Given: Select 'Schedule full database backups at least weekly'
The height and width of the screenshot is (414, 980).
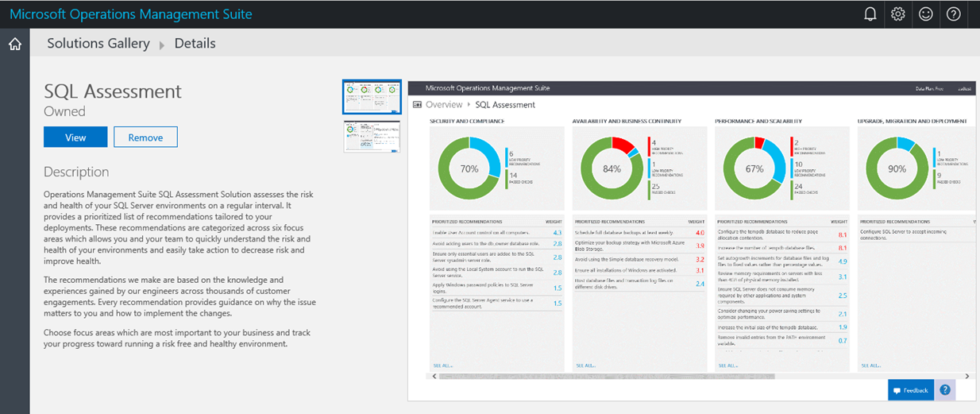Looking at the screenshot, I should pyautogui.click(x=639, y=233).
